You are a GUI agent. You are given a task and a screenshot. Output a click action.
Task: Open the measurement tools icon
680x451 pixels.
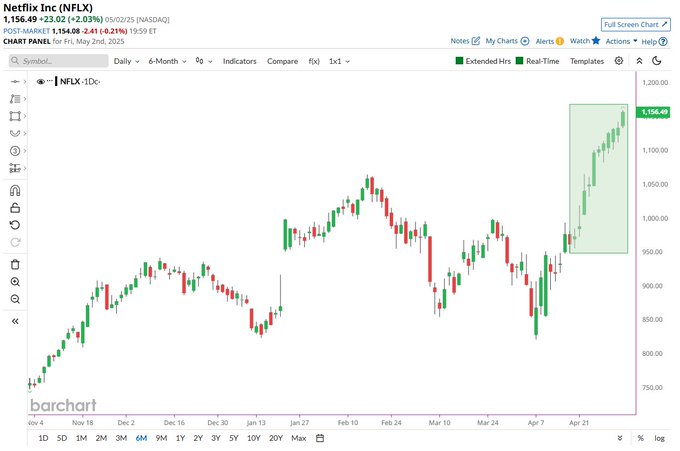[x=15, y=168]
